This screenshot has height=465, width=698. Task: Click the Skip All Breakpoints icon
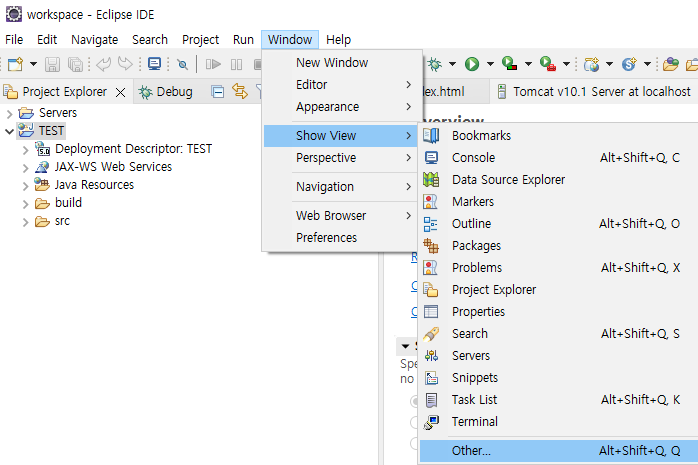pos(182,65)
